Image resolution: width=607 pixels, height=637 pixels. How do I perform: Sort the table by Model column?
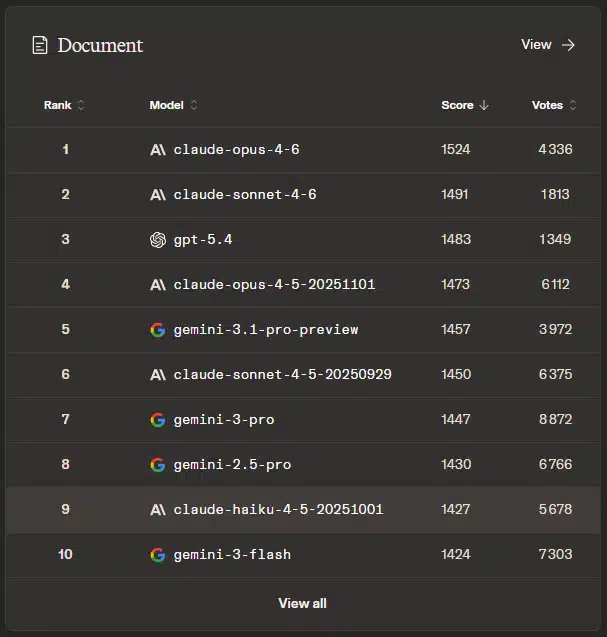pyautogui.click(x=173, y=105)
